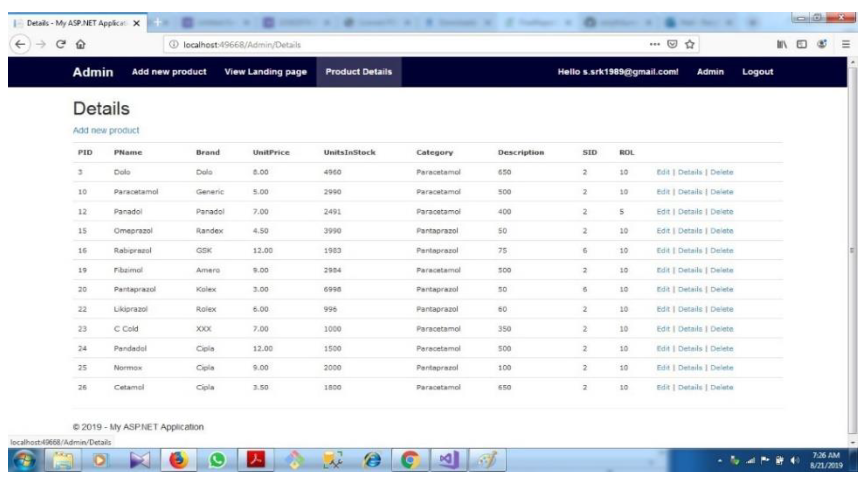Select View Landing page in the navbar
The width and height of the screenshot is (868, 482).
pyautogui.click(x=266, y=72)
